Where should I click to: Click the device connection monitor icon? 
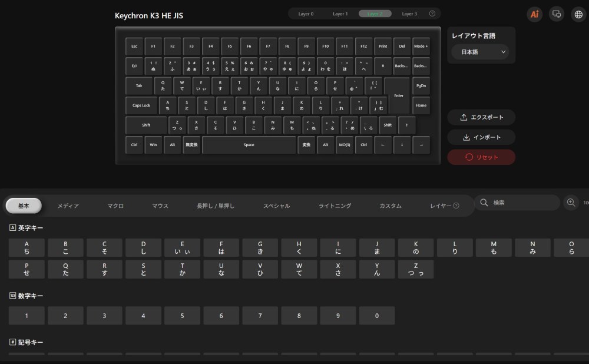[557, 14]
